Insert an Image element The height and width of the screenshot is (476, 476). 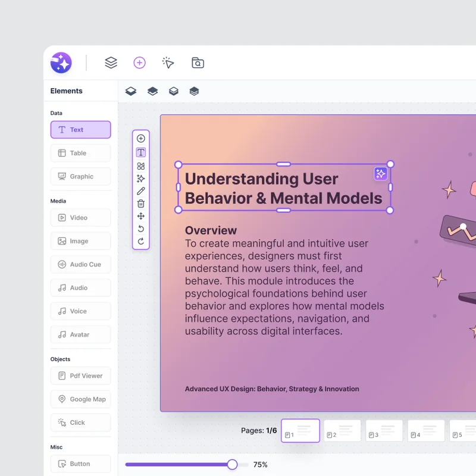point(80,241)
